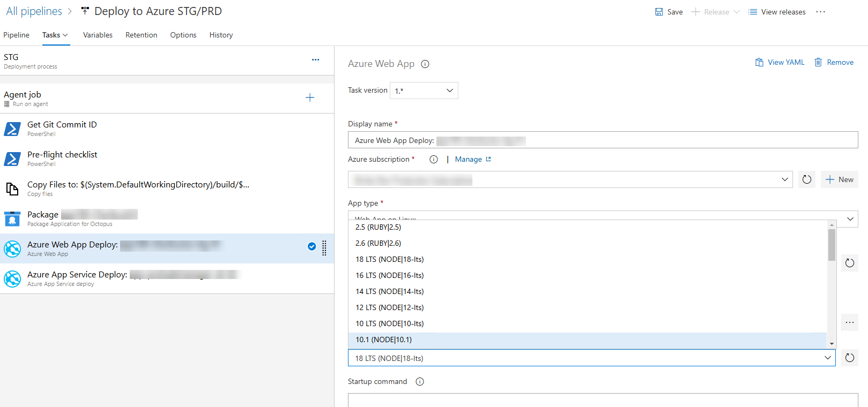Click the Octopus Package task icon
This screenshot has height=407, width=868.
click(x=12, y=218)
